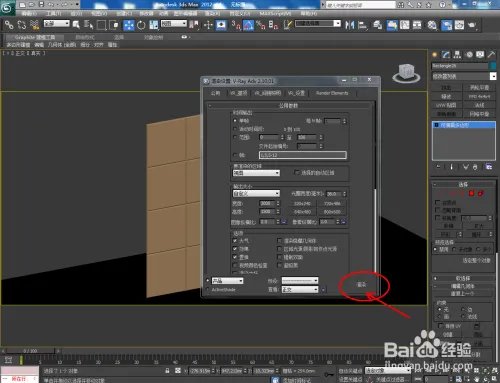Switch to the Utilities hammer icon panel
Image resolution: width=500 pixels, height=383 pixels.
(x=491, y=54)
